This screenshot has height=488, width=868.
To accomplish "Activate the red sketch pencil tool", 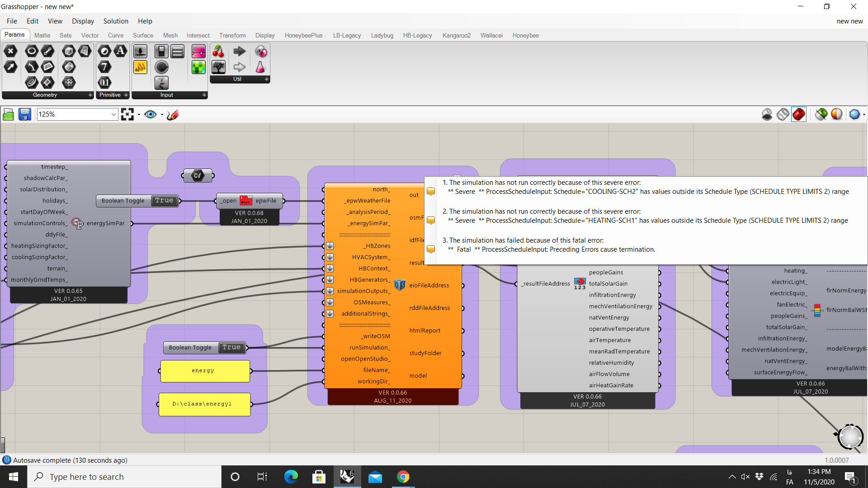I will coord(173,114).
